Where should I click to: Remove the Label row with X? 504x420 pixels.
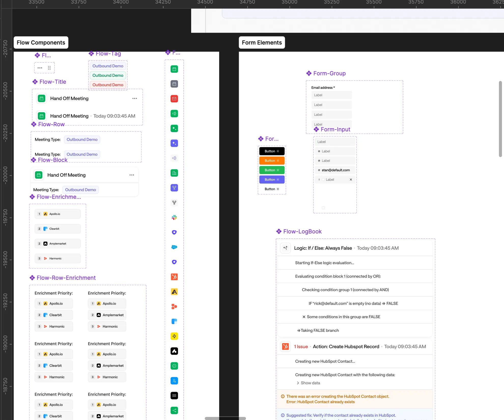351,180
